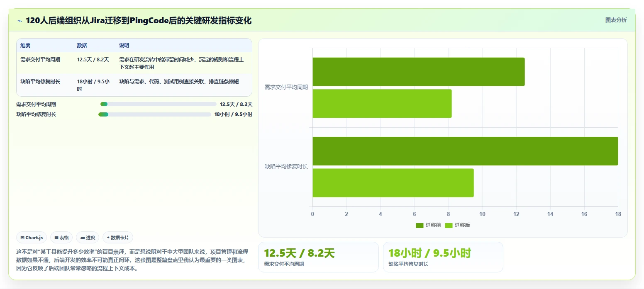Click the chart icon beside the page title
The image size is (644, 289).
click(x=20, y=21)
